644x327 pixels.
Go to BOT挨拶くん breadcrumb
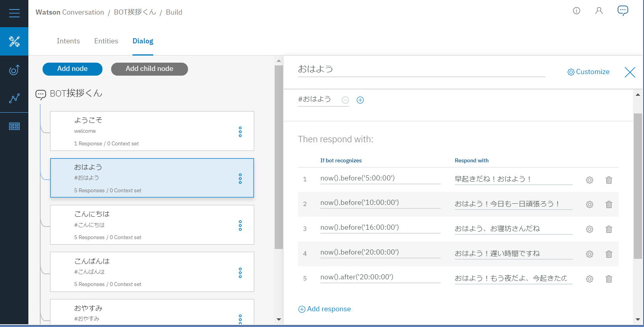pos(135,12)
